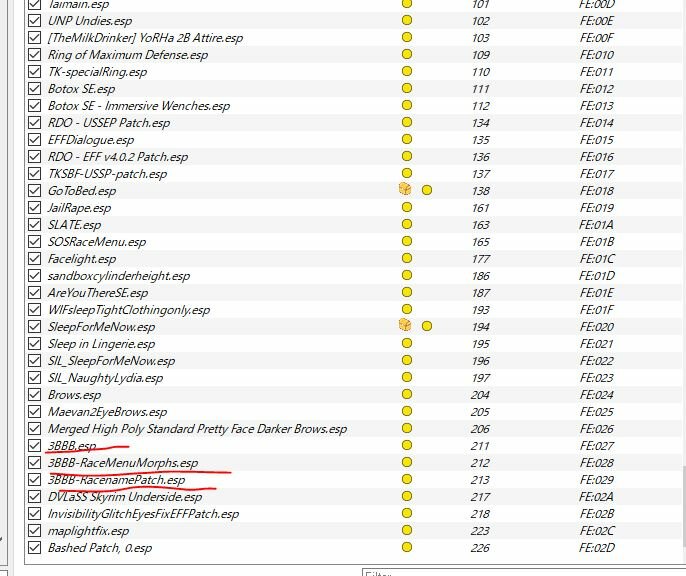Click yellow flag icon for SIL_NaughtyLydia.esp
The height and width of the screenshot is (576, 686).
click(407, 377)
